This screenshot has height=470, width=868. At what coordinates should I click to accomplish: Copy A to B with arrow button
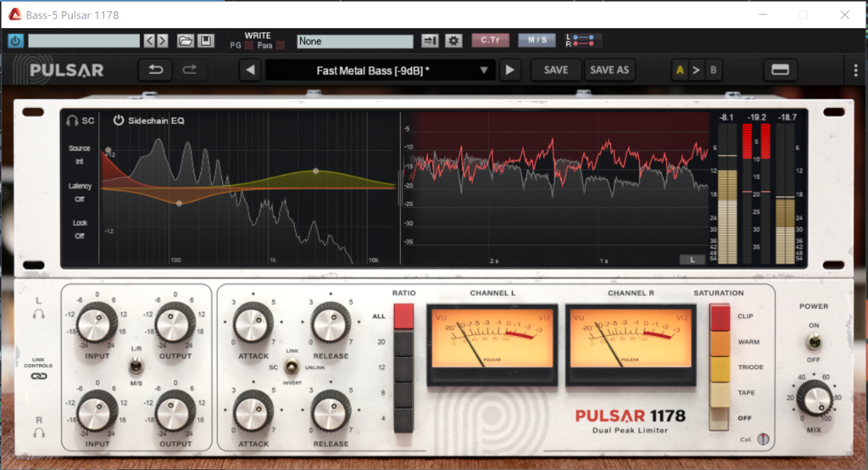coord(697,70)
